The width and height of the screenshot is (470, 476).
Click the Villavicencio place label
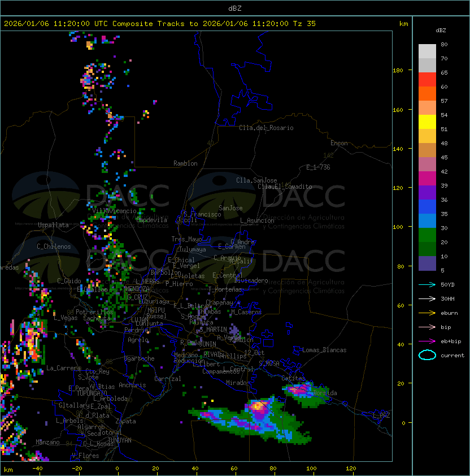point(114,211)
